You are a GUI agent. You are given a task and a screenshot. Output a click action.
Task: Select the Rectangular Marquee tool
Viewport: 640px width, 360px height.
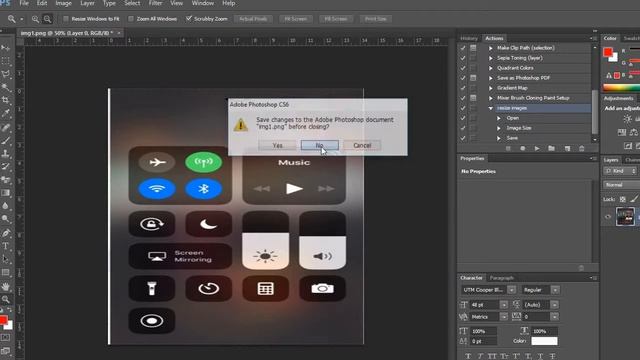pos(5,61)
